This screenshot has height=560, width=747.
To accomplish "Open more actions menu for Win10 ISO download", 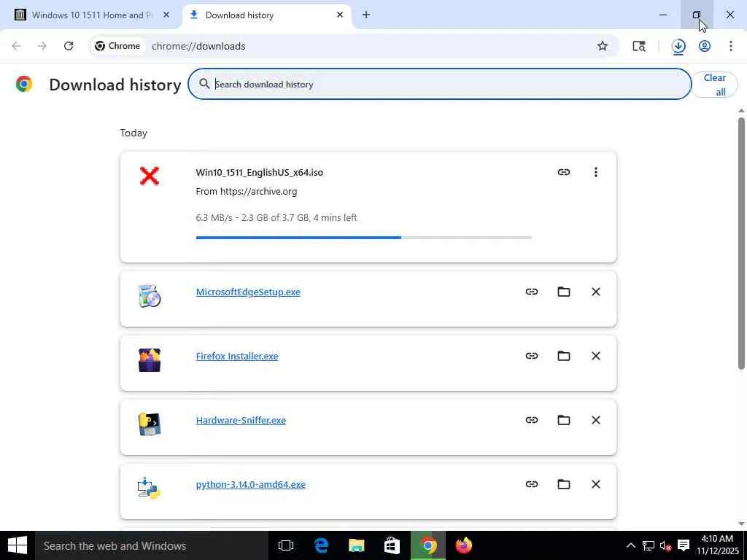I will point(595,172).
